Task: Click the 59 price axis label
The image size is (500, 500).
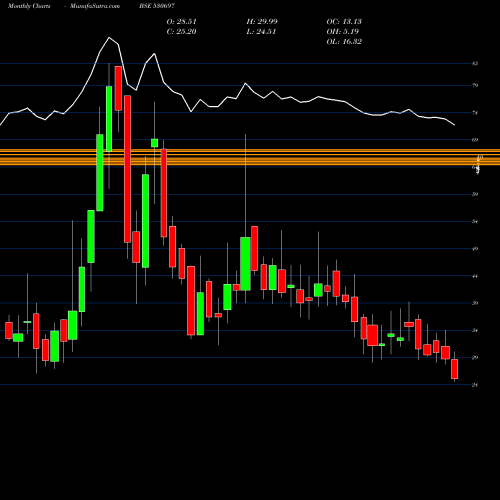Action: [x=475, y=194]
